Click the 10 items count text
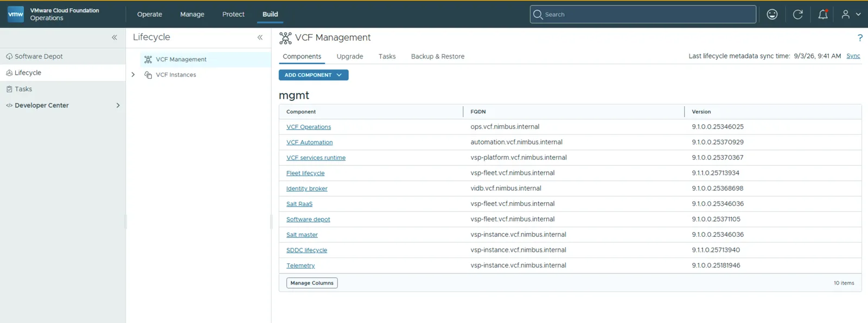This screenshot has height=323, width=868. [x=844, y=283]
